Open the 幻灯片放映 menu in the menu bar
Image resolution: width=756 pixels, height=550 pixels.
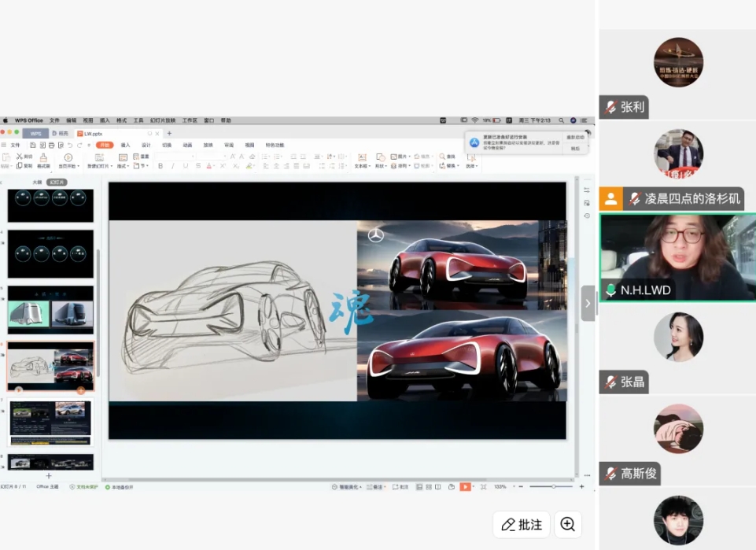click(164, 120)
